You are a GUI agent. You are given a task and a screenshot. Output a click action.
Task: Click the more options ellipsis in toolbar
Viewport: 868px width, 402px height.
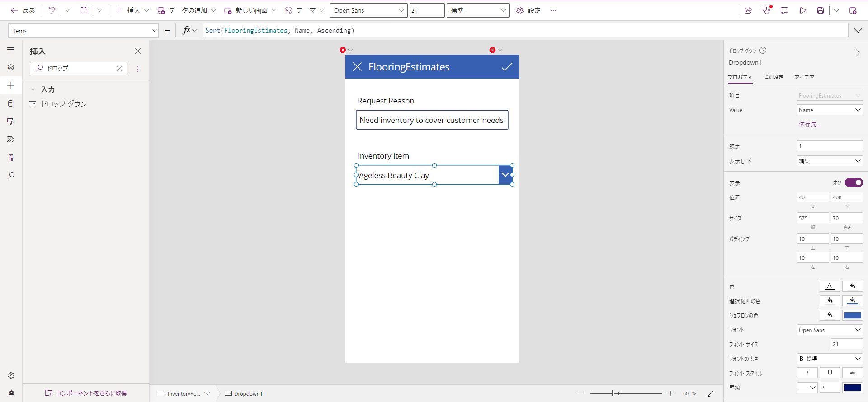[x=553, y=10]
